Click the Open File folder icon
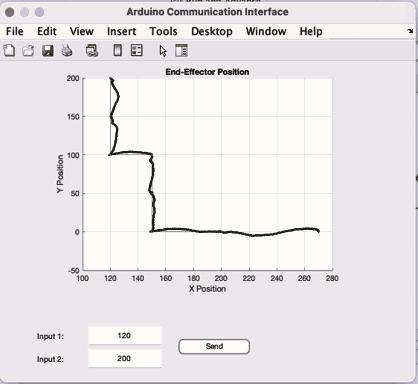Screen dimensions: 418x384 (28, 51)
